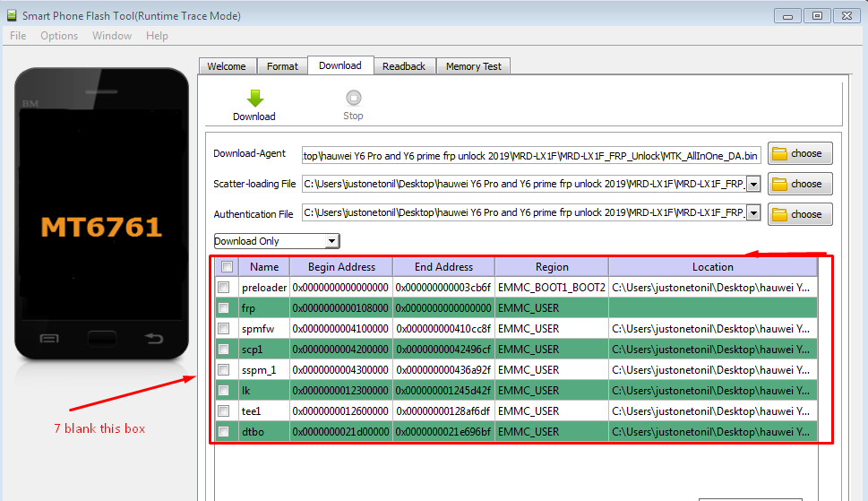Click the phone back key icon

pos(154,338)
